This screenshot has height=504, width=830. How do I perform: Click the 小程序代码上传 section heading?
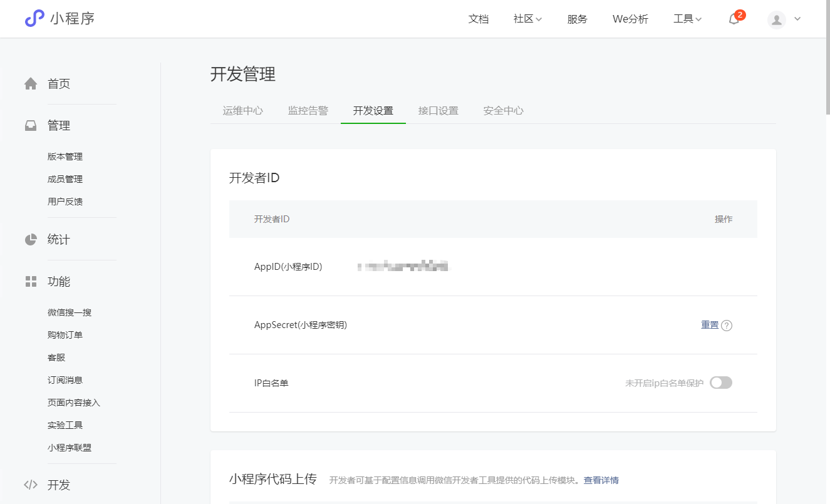pyautogui.click(x=273, y=480)
